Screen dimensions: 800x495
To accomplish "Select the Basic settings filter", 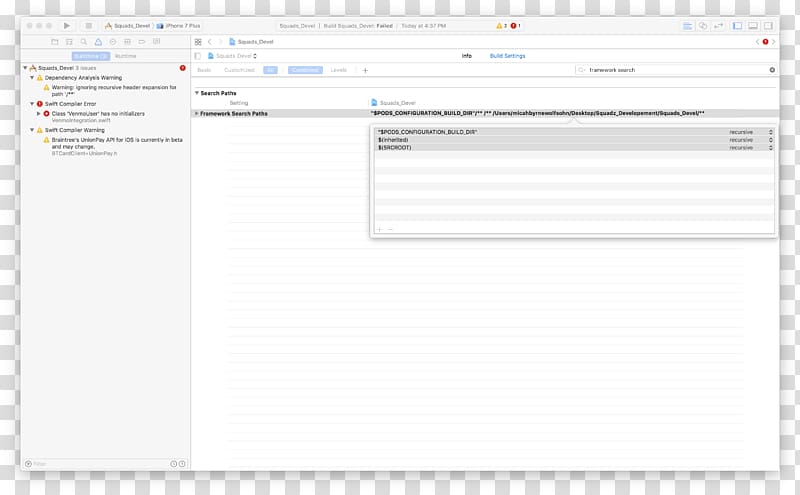I will pos(204,70).
